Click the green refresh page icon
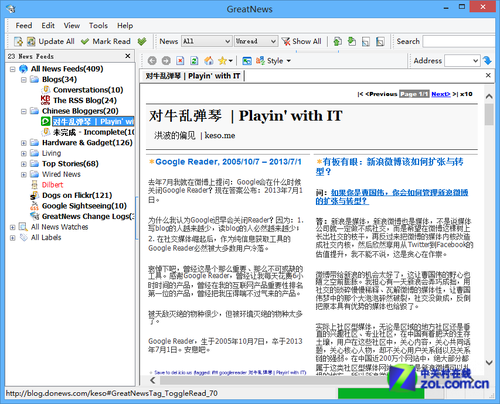This screenshot has height=404, width=500. click(x=194, y=61)
